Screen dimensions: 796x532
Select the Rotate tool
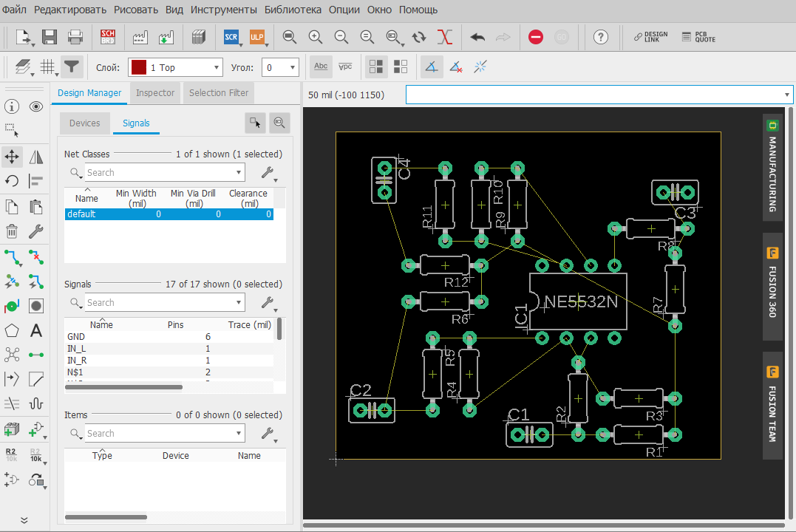pyautogui.click(x=12, y=181)
